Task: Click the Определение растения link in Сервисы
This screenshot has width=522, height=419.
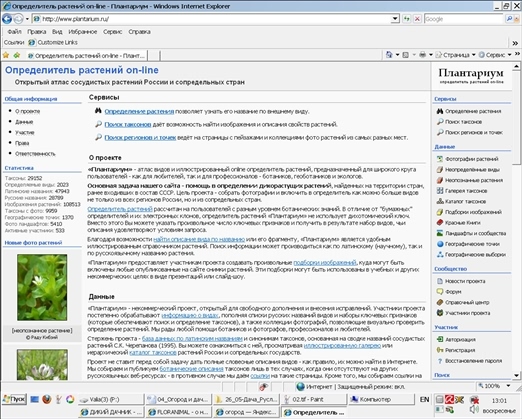Action: click(139, 111)
